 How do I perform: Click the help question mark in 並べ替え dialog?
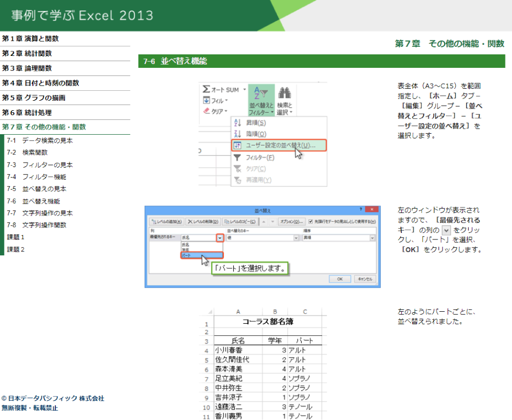coord(361,210)
